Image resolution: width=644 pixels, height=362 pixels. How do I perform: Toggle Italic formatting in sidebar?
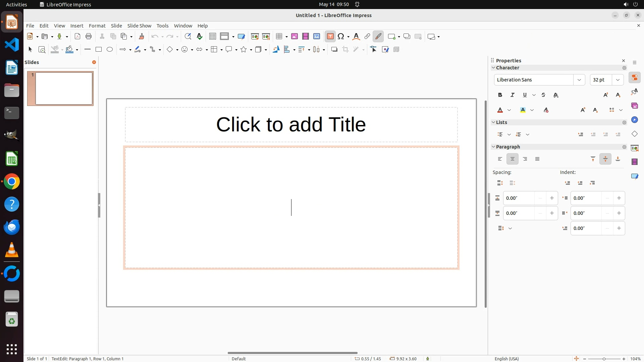coord(512,95)
